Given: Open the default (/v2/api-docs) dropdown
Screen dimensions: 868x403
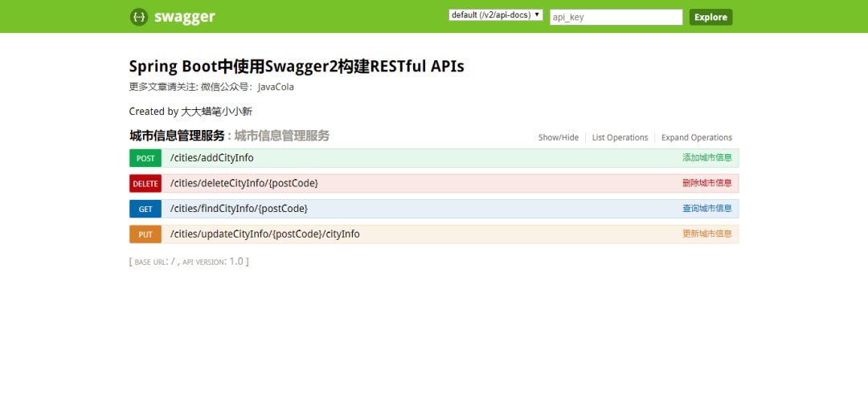Looking at the screenshot, I should point(495,15).
